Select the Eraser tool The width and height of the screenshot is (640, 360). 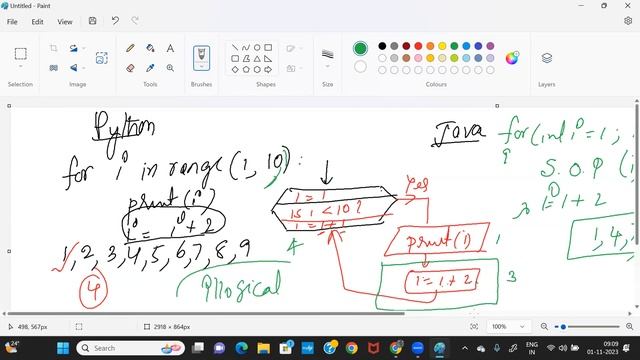(x=130, y=68)
